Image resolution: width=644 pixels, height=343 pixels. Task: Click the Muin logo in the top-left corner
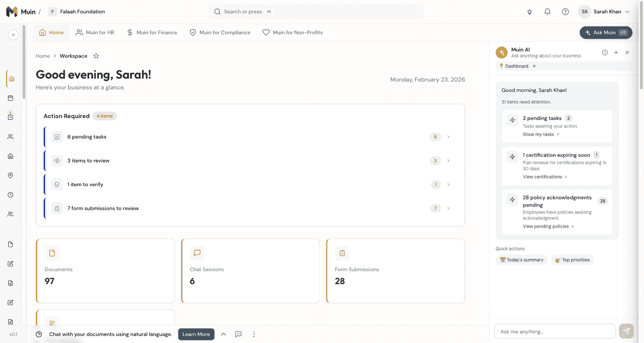pyautogui.click(x=12, y=11)
